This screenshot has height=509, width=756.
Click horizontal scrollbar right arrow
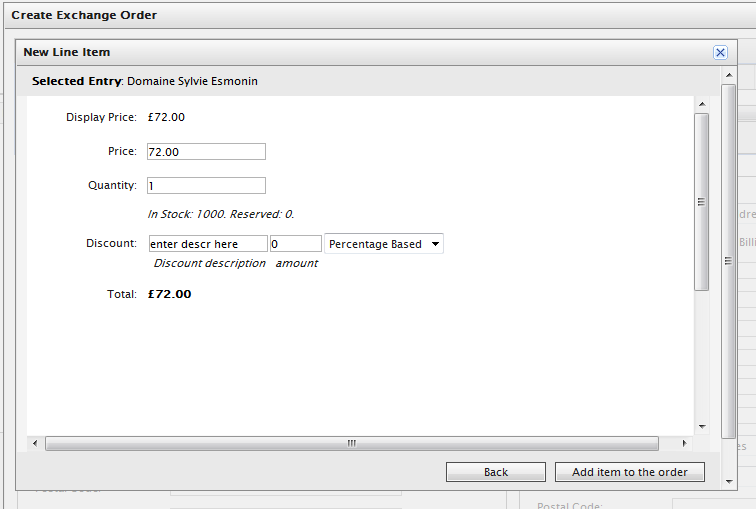[685, 443]
